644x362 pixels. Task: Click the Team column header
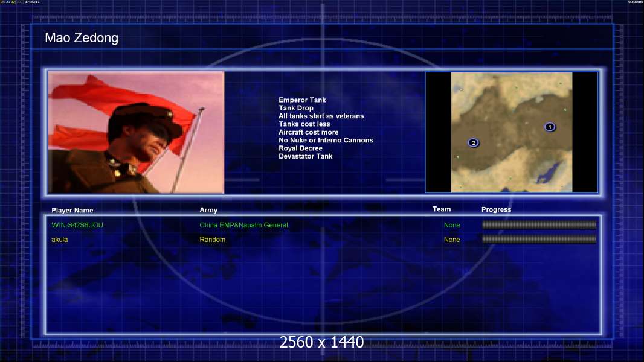point(442,209)
